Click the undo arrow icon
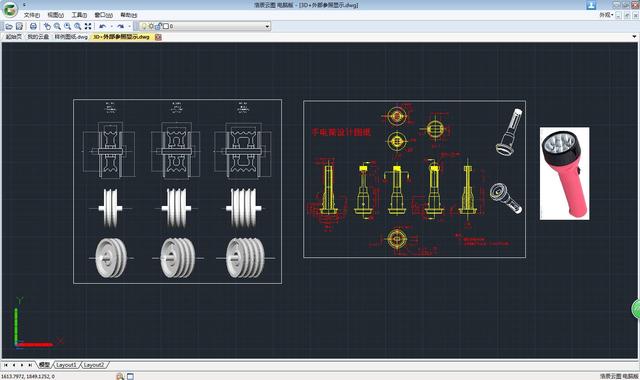Viewport: 640px width, 380px height. click(x=102, y=26)
